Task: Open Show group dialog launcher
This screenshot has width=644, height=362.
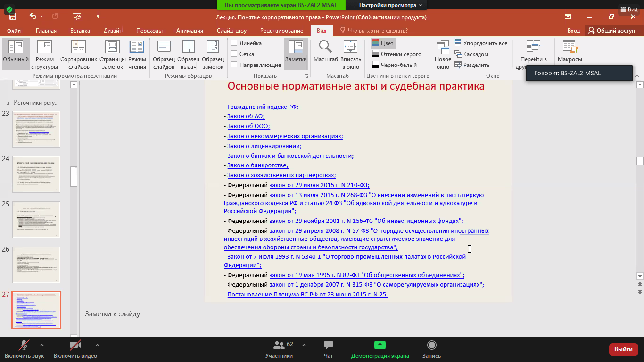Action: (306, 76)
